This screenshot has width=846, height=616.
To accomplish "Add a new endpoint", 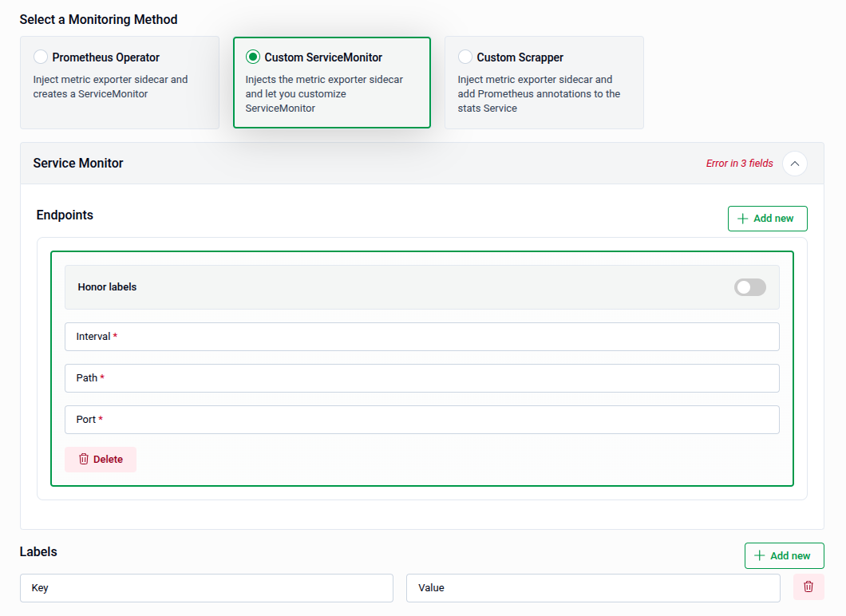I will [767, 218].
